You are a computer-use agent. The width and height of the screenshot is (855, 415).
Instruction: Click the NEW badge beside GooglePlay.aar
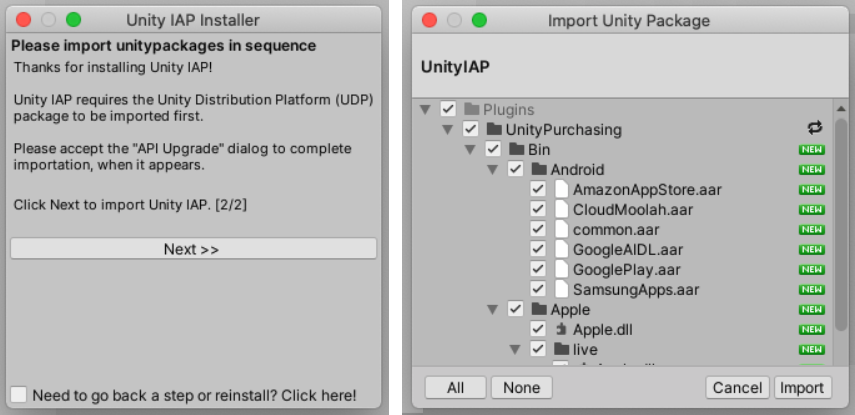tap(812, 269)
